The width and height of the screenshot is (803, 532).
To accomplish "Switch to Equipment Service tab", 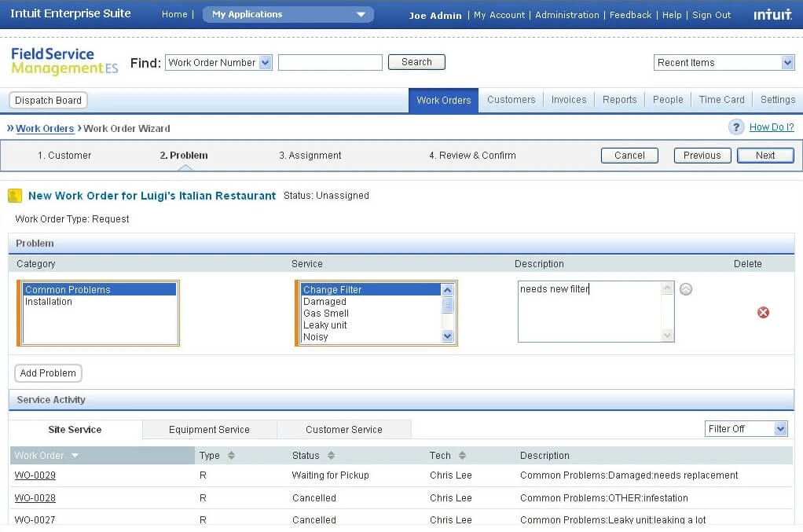I will point(209,430).
